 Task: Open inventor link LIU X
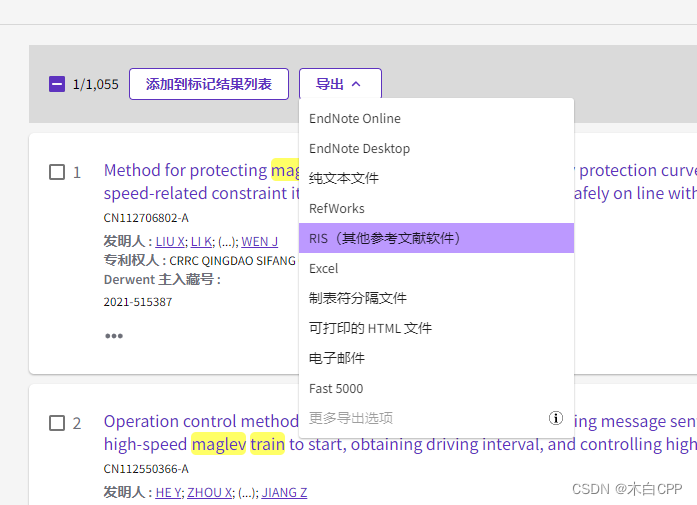click(x=170, y=241)
